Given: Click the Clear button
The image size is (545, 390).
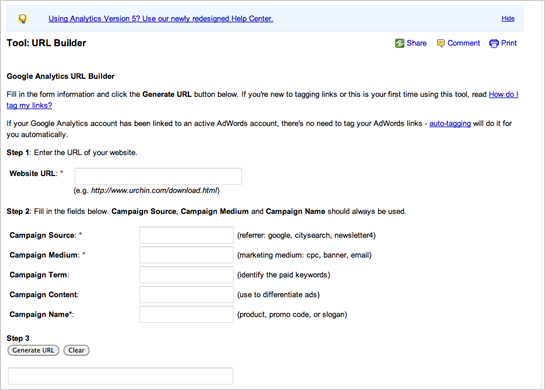Looking at the screenshot, I should tap(76, 350).
